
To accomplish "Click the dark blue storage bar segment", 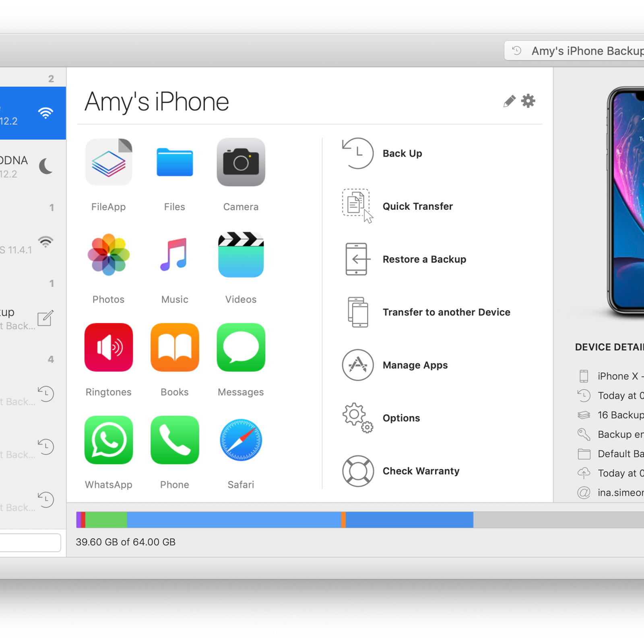I will click(x=409, y=520).
